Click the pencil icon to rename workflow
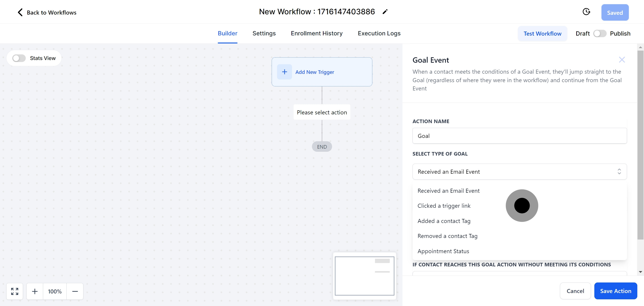 (x=385, y=12)
